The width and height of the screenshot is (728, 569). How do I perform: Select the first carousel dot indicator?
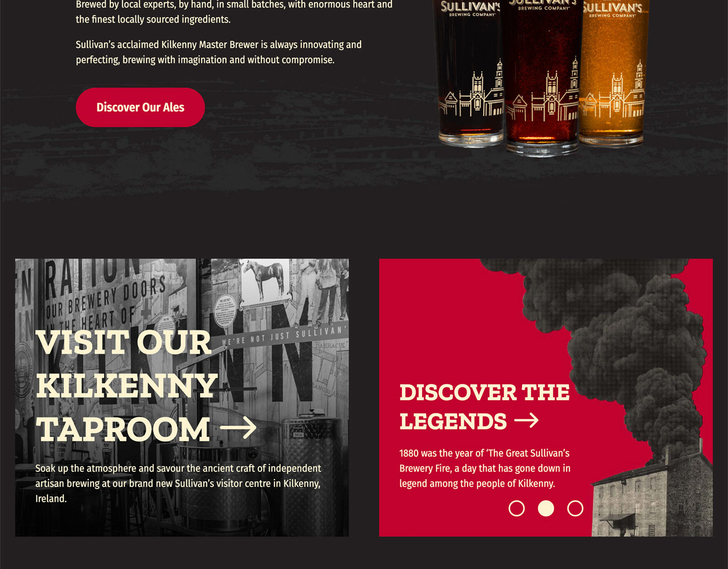[517, 508]
